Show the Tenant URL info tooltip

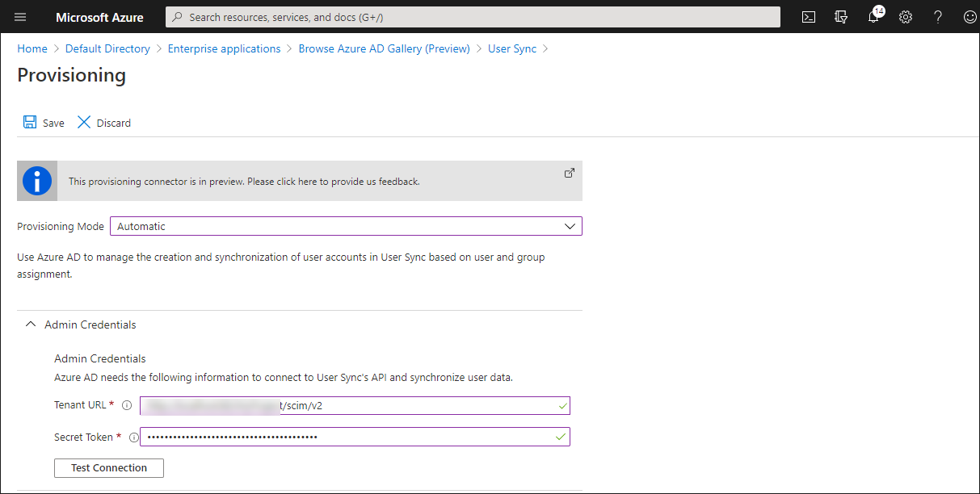[x=127, y=405]
